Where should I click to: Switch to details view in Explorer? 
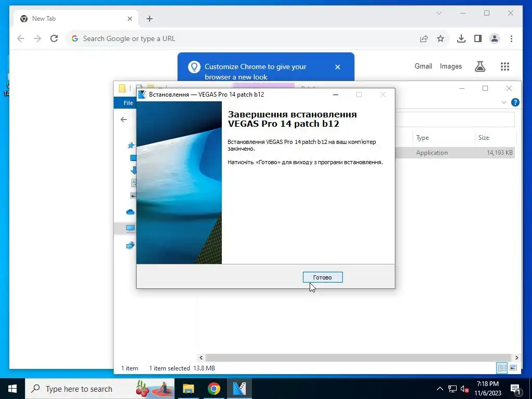[502, 368]
